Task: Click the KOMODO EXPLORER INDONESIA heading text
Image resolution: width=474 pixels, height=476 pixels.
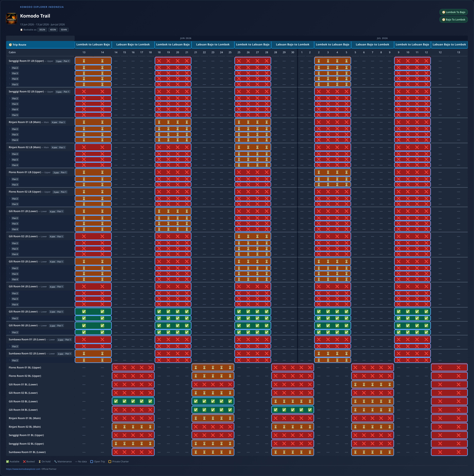Action: click(42, 7)
